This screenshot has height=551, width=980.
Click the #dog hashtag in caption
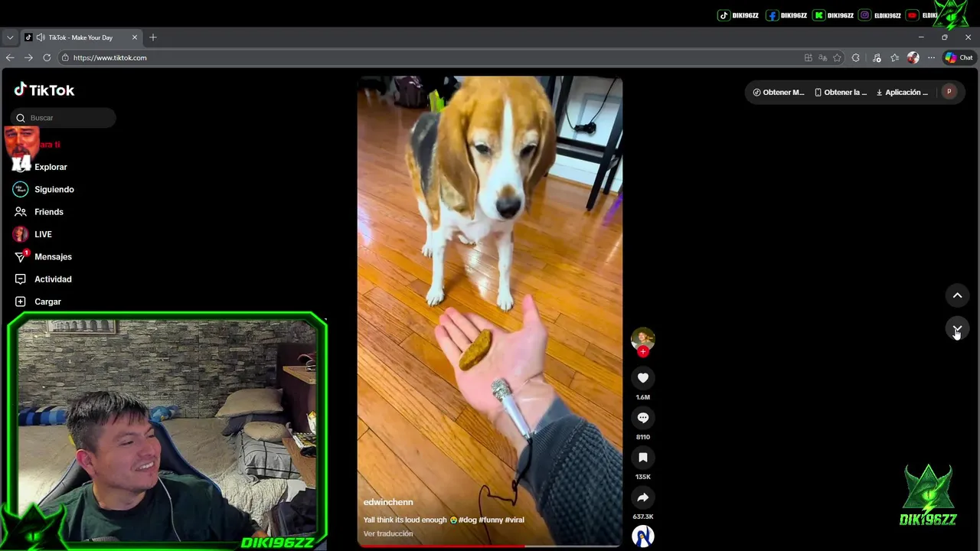point(467,520)
